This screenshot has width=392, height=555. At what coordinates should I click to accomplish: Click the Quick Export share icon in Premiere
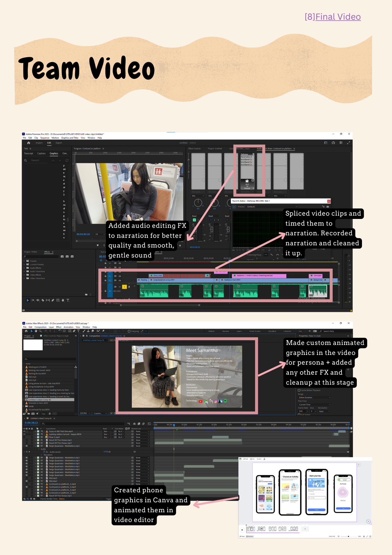pos(333,143)
